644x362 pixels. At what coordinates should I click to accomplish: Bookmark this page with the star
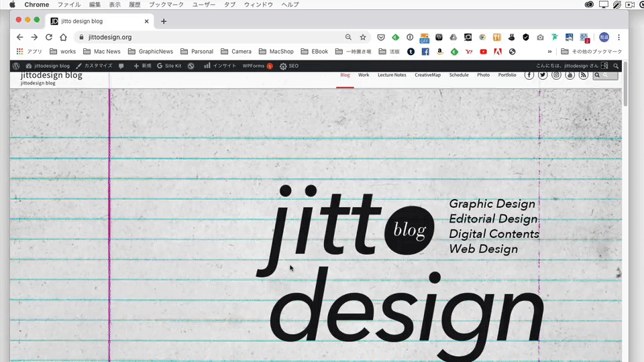tap(363, 37)
